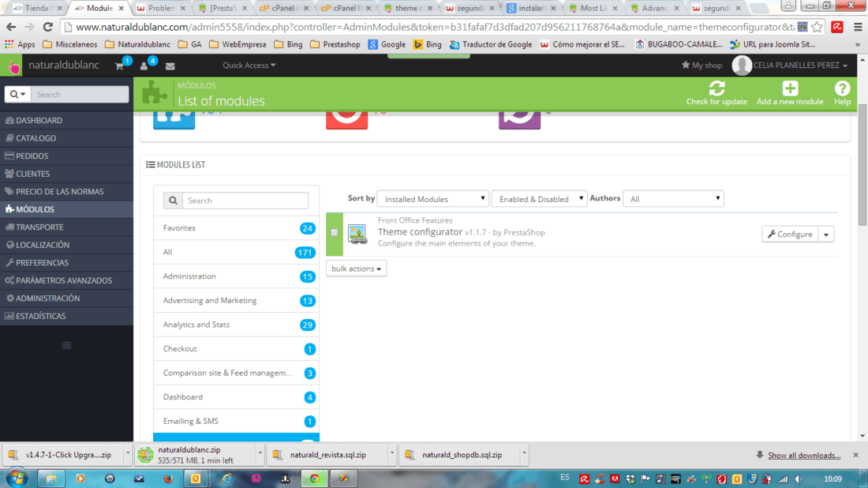Open the Chrome menu icon
This screenshot has height=488, width=868.
(x=858, y=27)
